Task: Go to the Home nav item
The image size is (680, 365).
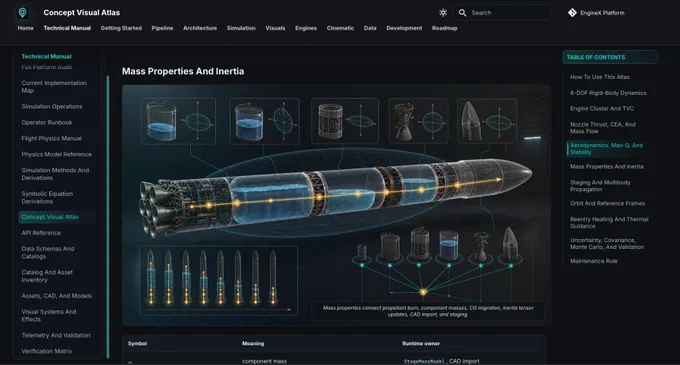Action: (x=26, y=28)
